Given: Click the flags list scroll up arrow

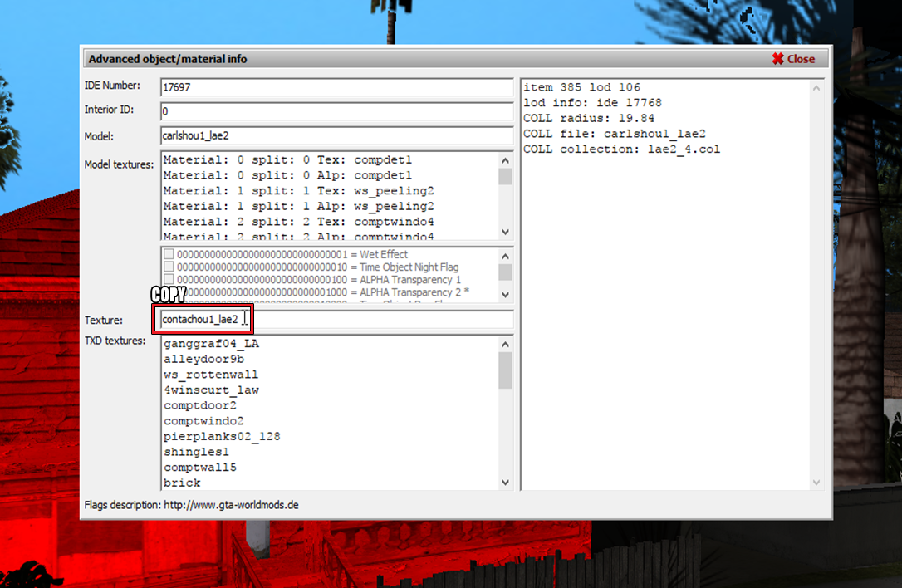Looking at the screenshot, I should [505, 256].
